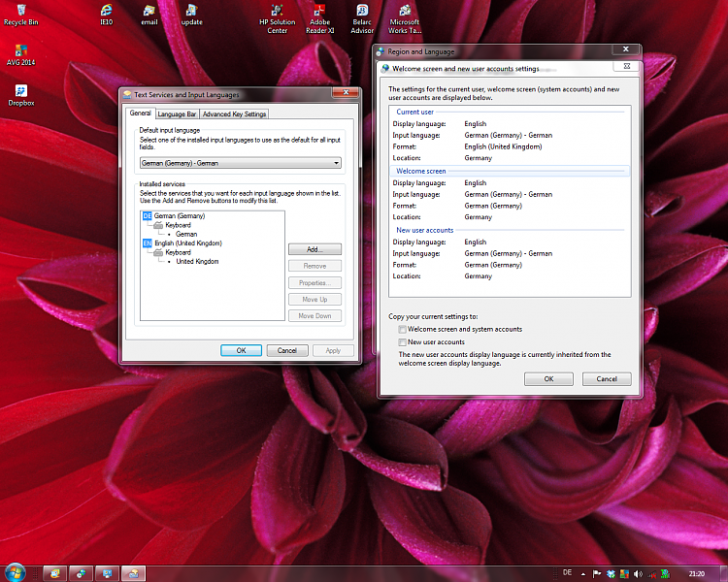Click the Welcome screen section header

(420, 172)
